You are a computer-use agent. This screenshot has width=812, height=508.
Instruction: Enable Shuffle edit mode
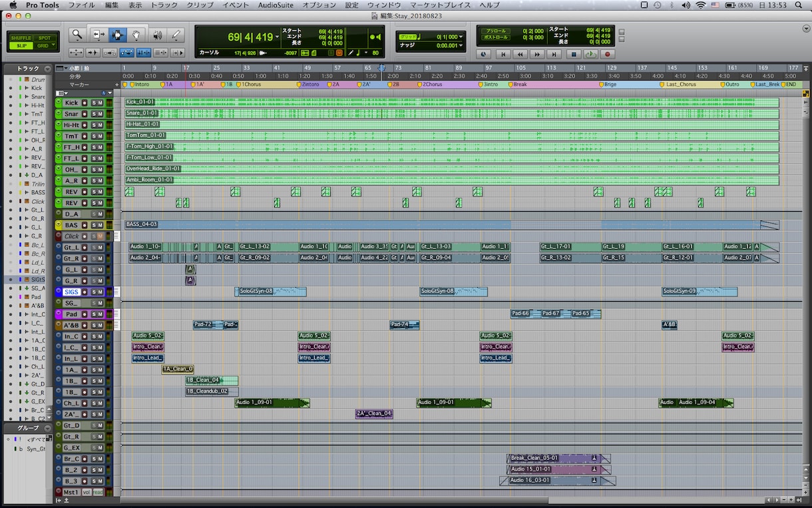pos(21,38)
